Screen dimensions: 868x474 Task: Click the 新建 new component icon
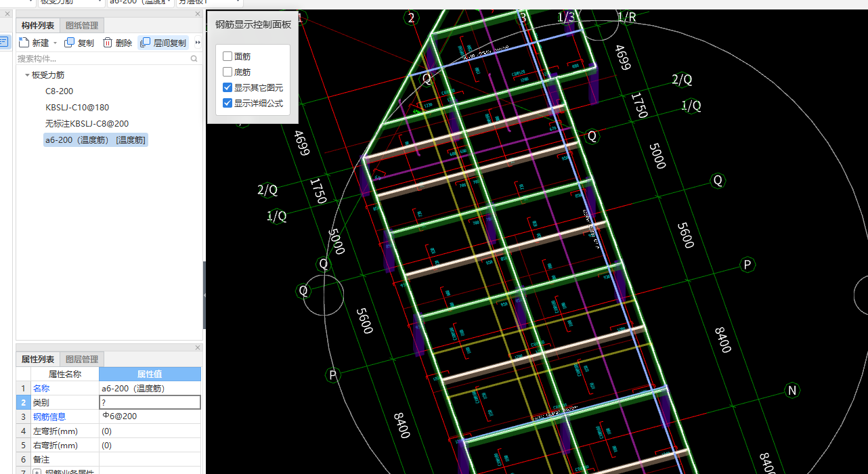click(x=24, y=43)
